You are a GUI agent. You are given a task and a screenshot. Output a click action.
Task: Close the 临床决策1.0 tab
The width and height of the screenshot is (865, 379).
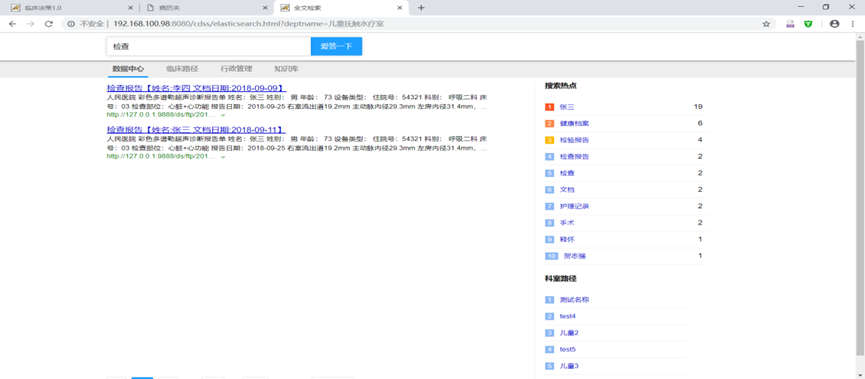point(130,8)
